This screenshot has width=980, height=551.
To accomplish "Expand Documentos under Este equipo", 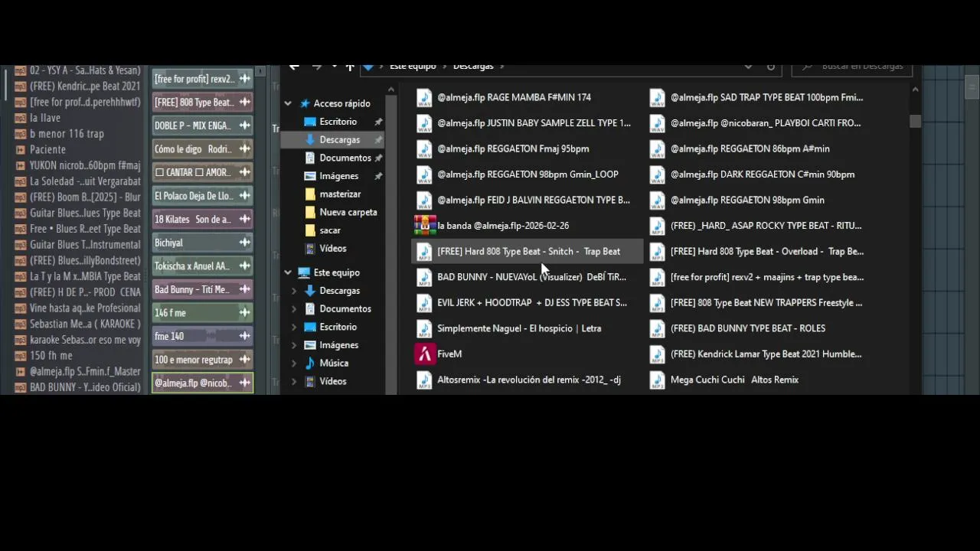I will coord(294,309).
